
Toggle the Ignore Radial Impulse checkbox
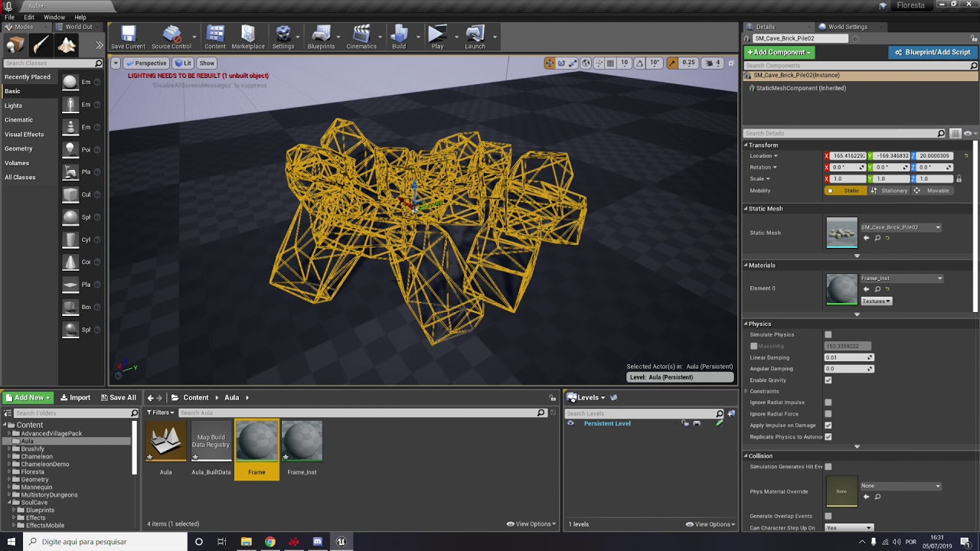click(x=828, y=403)
